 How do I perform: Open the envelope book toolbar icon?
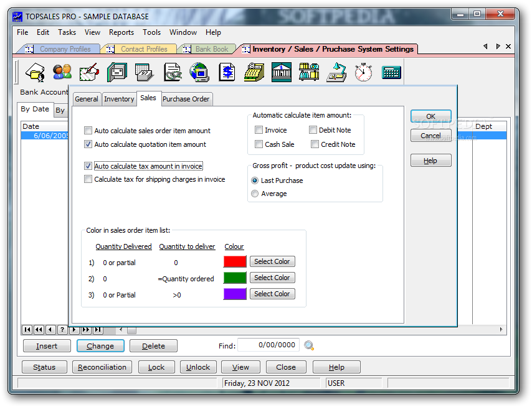117,72
